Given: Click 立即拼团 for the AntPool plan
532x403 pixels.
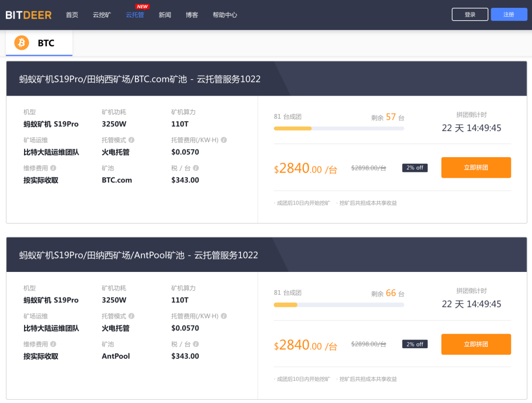Looking at the screenshot, I should (x=476, y=344).
